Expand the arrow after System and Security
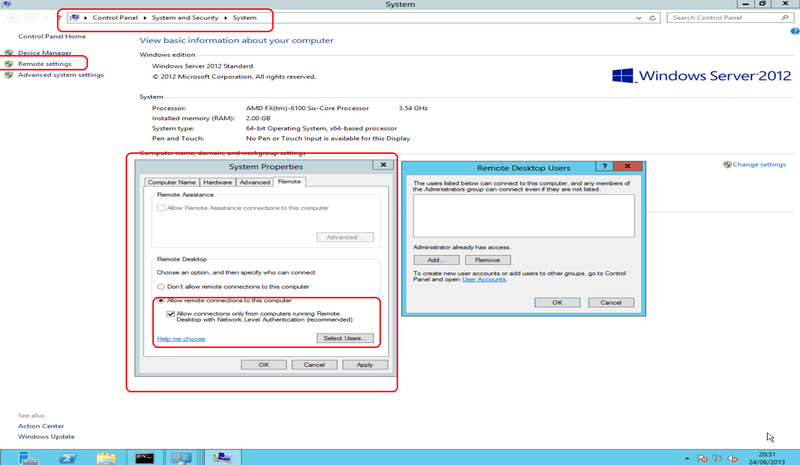Viewport: 800px width, 465px height. 226,18
